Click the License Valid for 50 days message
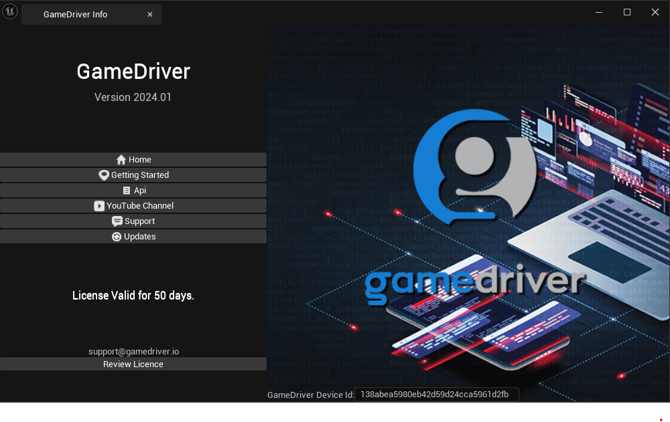670x422 pixels. (x=133, y=296)
